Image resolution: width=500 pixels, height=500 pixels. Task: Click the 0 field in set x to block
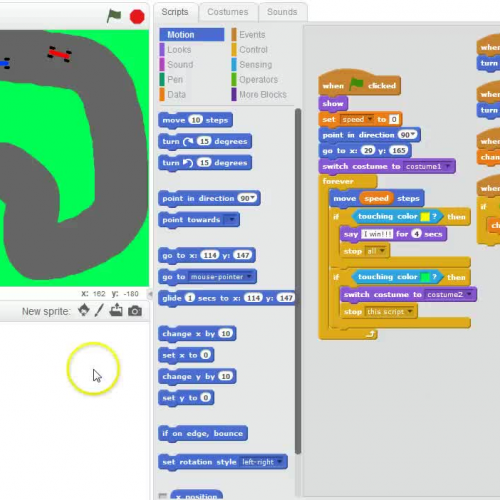coord(206,355)
